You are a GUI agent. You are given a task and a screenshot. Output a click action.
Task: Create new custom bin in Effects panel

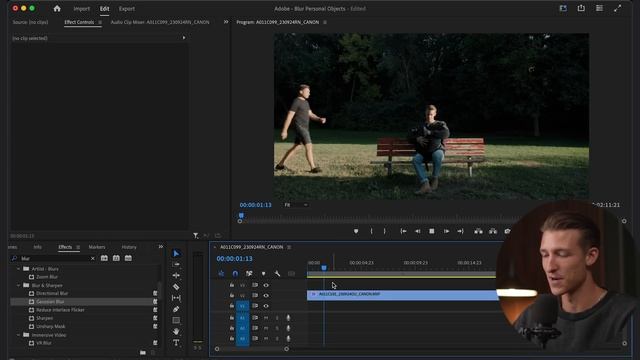coord(142,352)
